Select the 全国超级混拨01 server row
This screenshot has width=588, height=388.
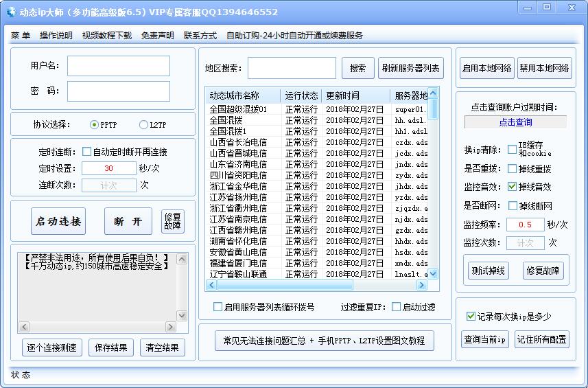click(317, 109)
